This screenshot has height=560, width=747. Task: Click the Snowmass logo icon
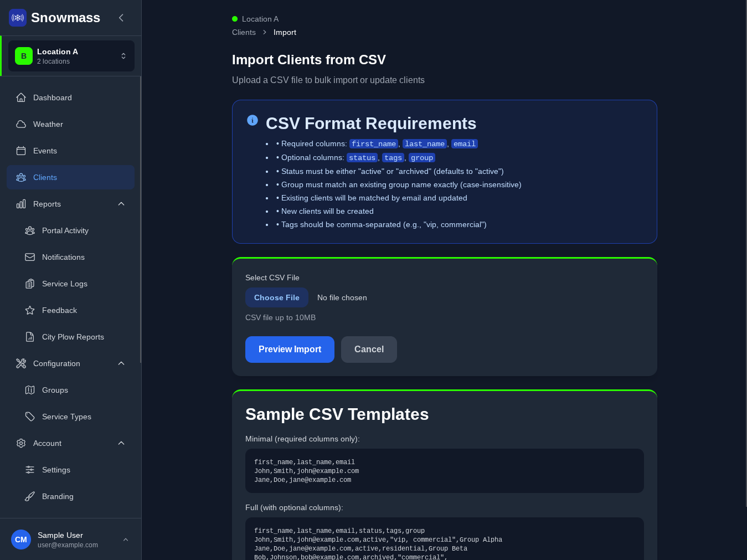(18, 18)
